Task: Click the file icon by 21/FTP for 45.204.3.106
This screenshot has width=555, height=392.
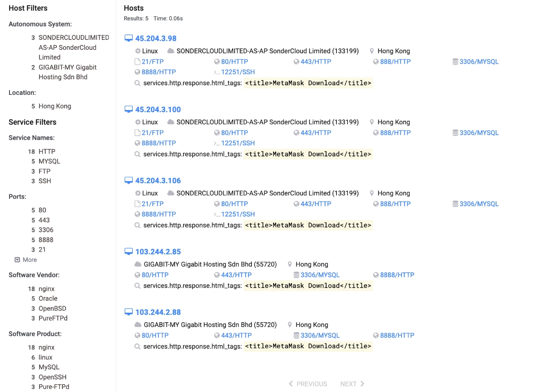Action: pyautogui.click(x=138, y=204)
